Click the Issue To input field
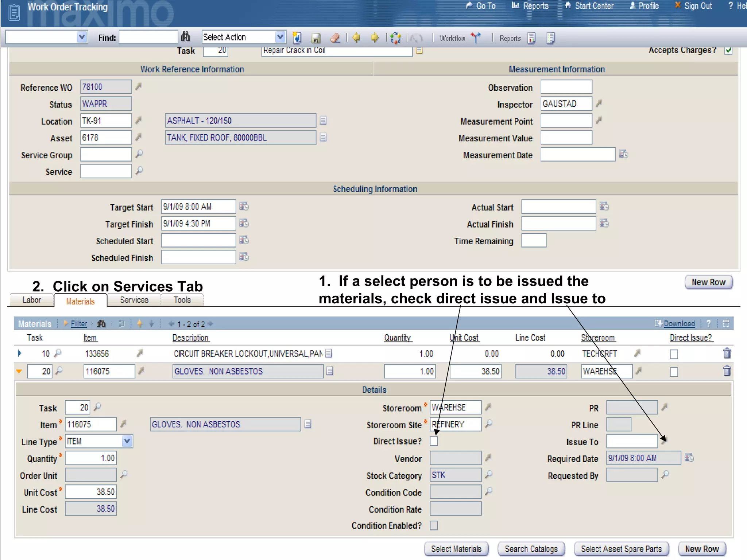This screenshot has width=747, height=560. (x=632, y=441)
